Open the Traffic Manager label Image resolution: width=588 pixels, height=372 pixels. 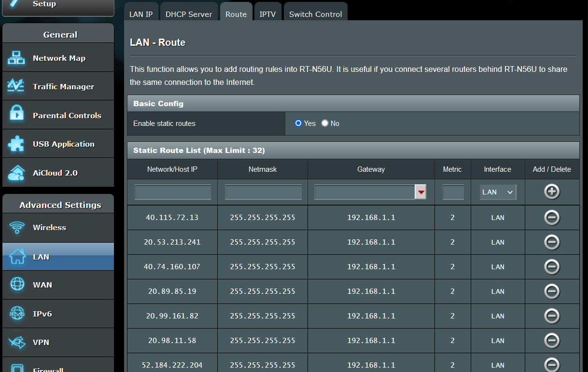coord(63,87)
